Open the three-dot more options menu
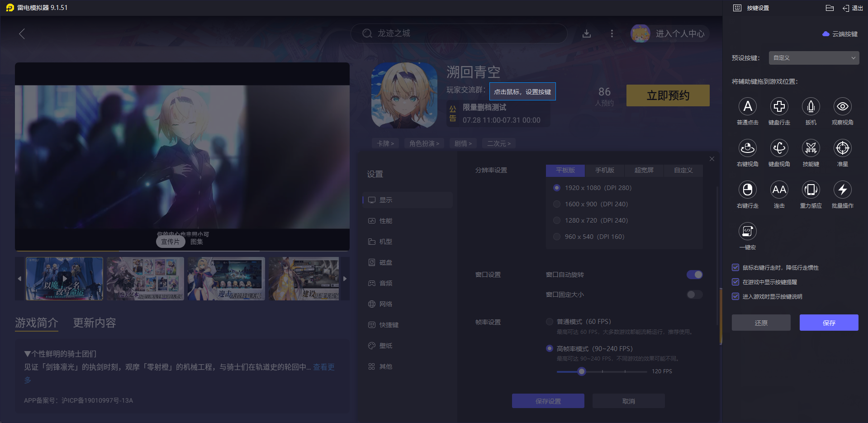Image resolution: width=868 pixels, height=423 pixels. 612,33
